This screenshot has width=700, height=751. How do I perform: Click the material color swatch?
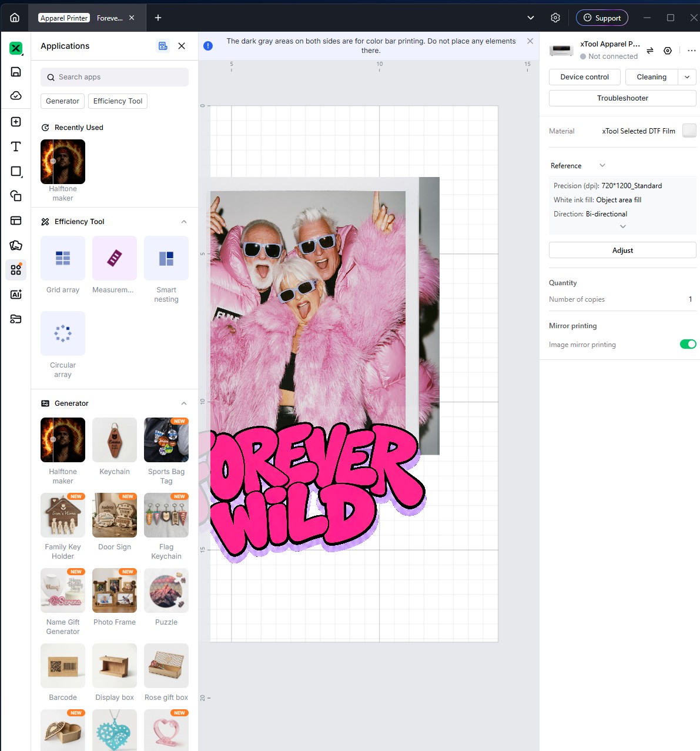coord(689,131)
